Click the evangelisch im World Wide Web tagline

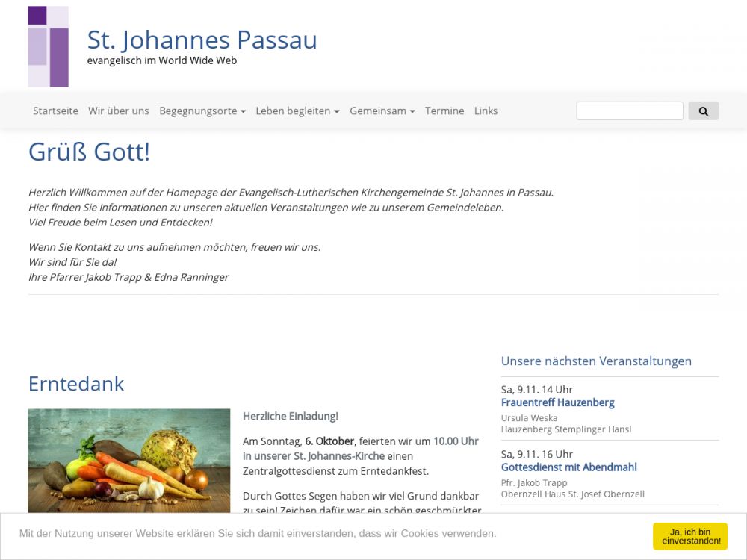tap(162, 60)
